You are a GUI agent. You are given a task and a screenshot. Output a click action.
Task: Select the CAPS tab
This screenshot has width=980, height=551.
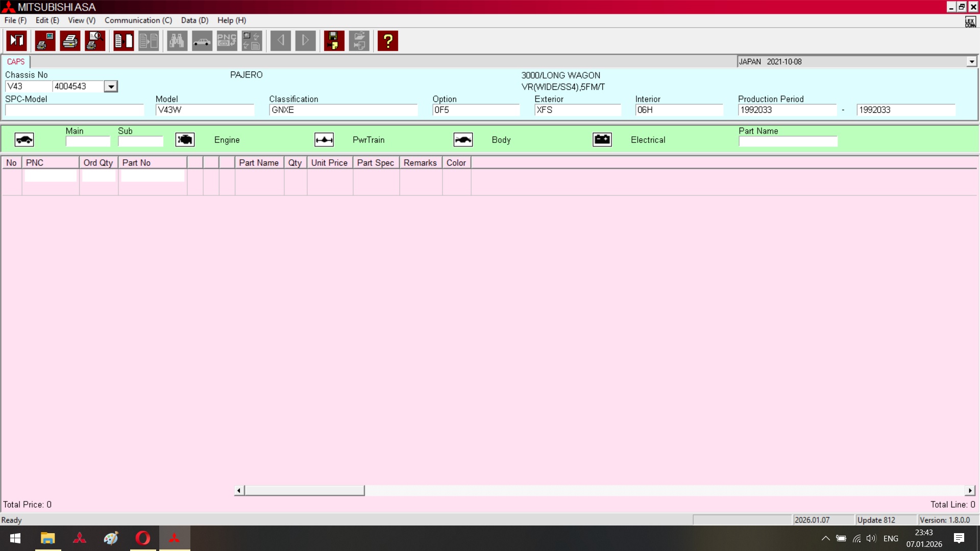click(16, 62)
